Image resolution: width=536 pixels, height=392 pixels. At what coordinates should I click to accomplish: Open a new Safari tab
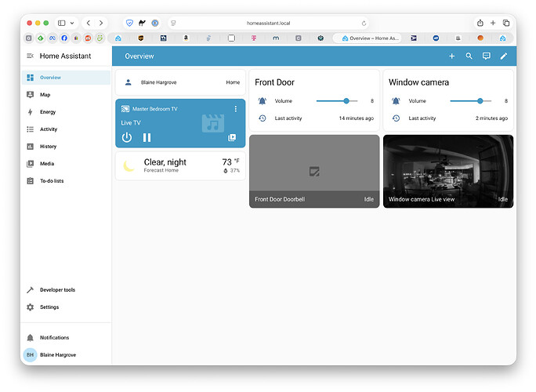click(493, 23)
